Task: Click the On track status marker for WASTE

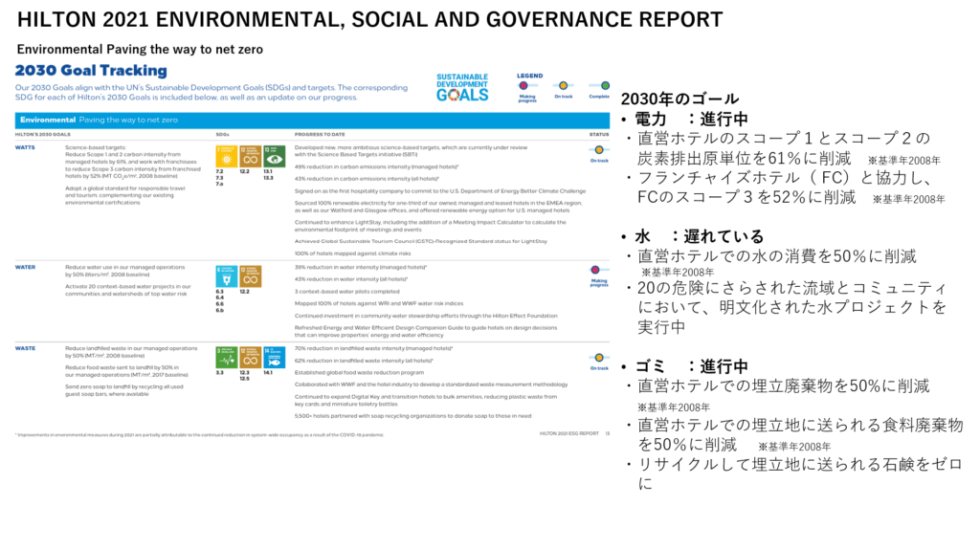Action: click(x=599, y=358)
